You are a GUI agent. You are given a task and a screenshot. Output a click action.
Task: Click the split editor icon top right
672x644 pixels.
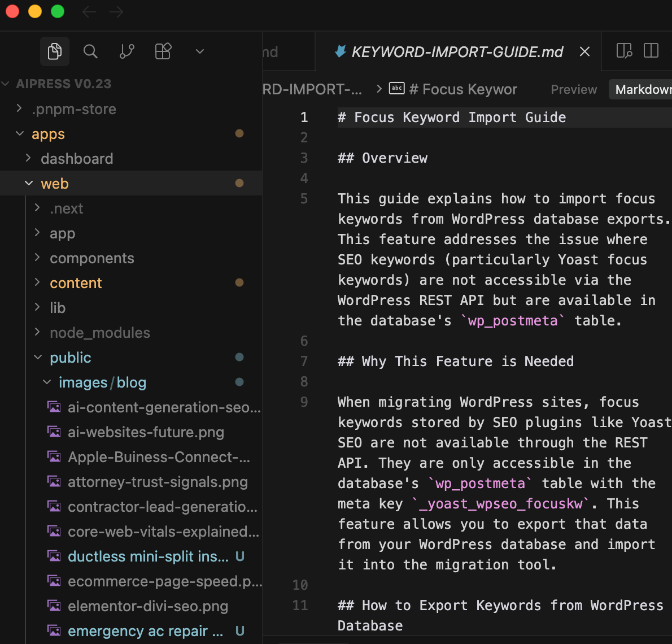tap(651, 50)
